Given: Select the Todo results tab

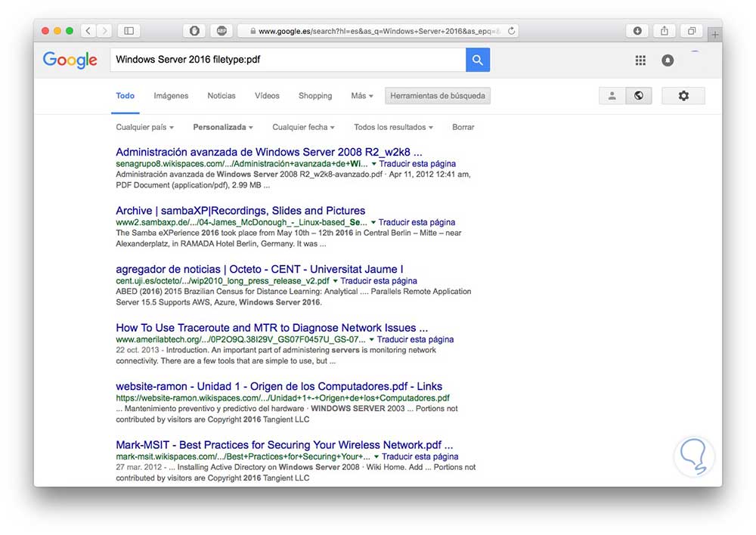Looking at the screenshot, I should (x=125, y=96).
